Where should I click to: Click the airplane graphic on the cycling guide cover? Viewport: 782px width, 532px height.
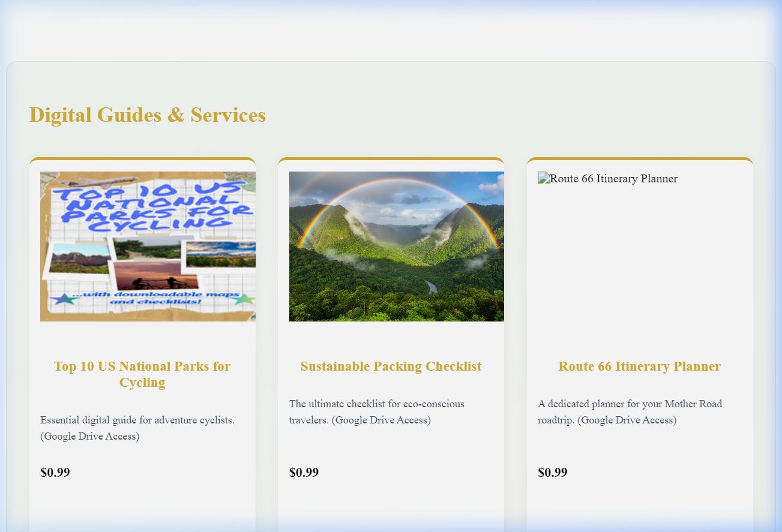point(98,182)
